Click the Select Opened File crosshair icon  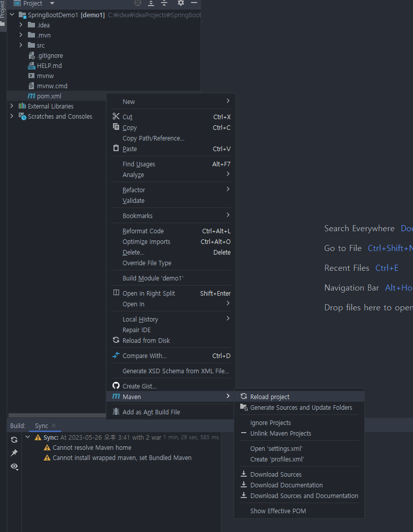[x=138, y=3]
